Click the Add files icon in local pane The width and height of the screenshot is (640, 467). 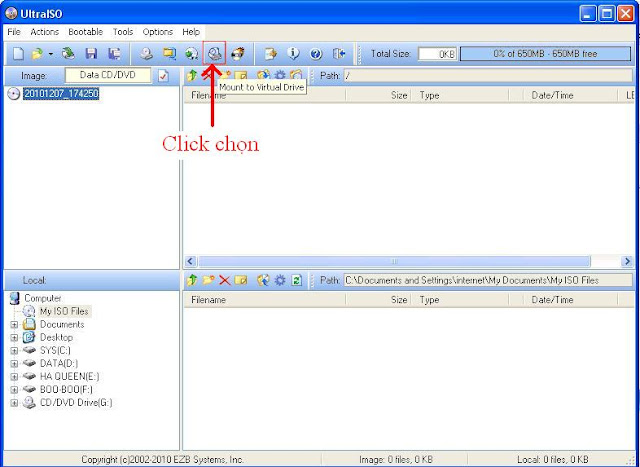(263, 280)
